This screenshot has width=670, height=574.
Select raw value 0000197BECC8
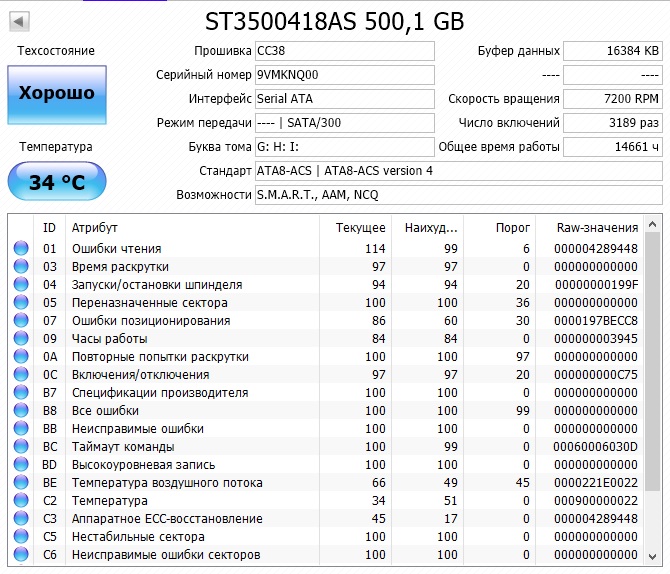(x=596, y=320)
